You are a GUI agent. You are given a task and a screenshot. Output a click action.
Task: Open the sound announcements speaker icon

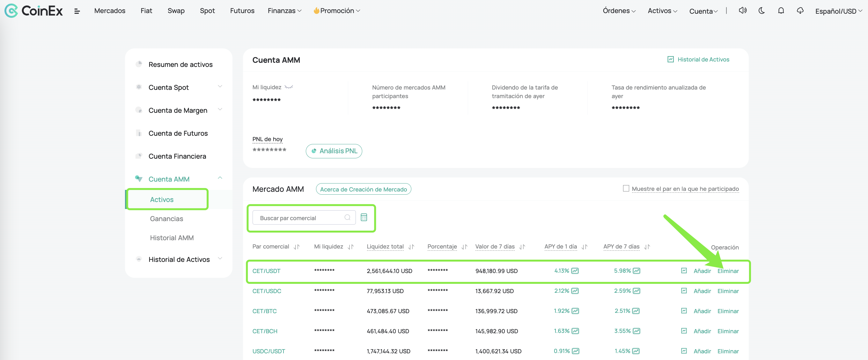pos(743,11)
